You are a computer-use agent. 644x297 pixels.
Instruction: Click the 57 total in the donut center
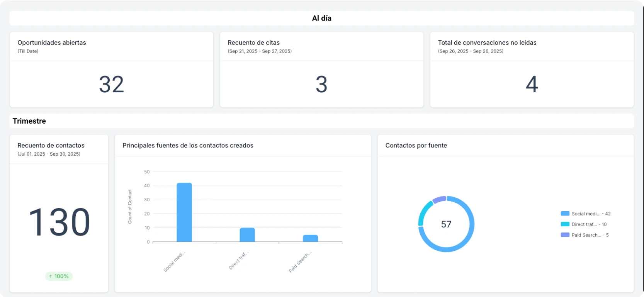click(x=446, y=224)
